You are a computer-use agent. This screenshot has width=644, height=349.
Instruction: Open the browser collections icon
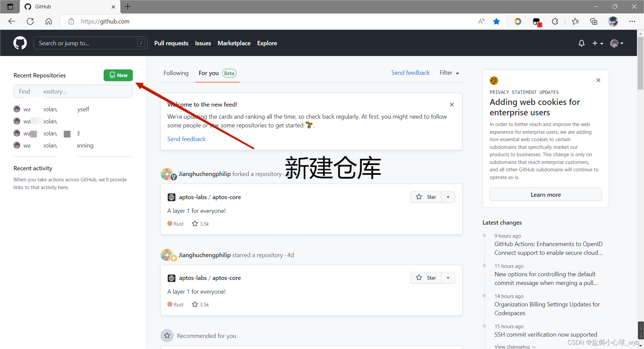(x=594, y=21)
